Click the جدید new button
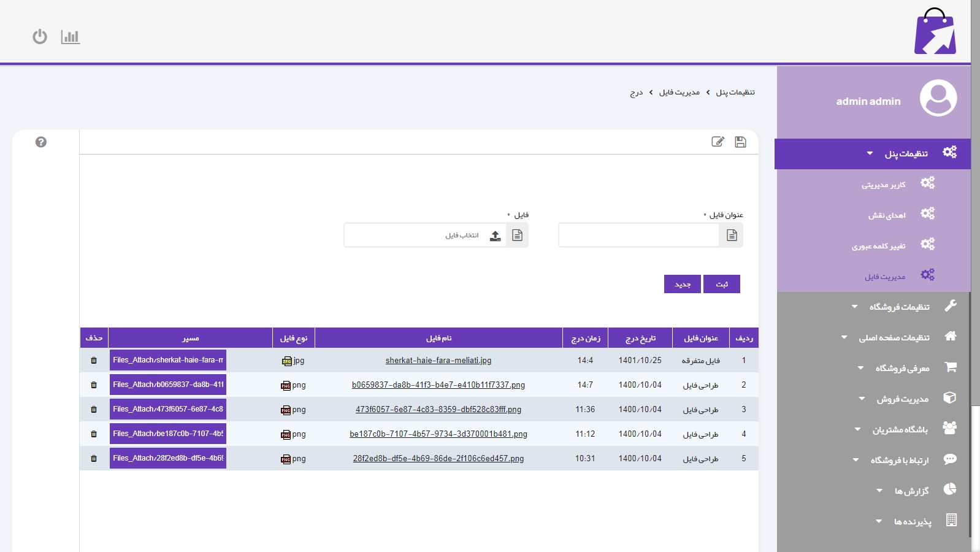980x552 pixels. tap(683, 284)
